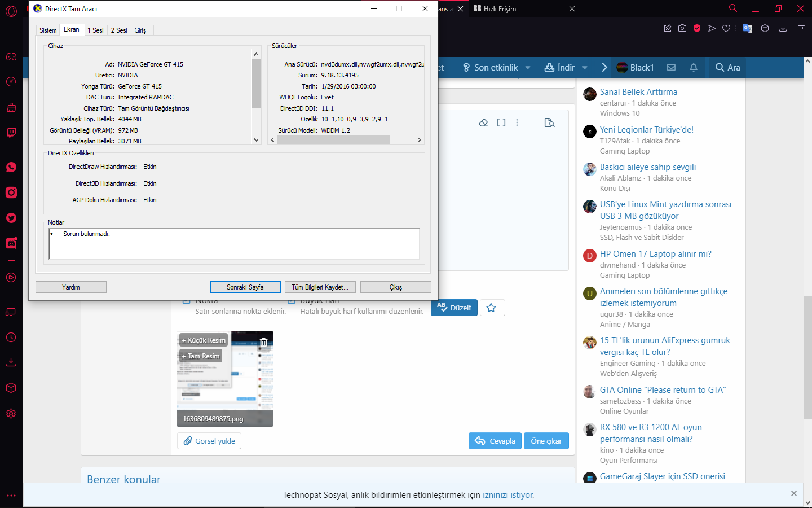Screen dimensions: 812x508
Task: Open Sanal Bellek Arttırma thread link
Action: click(x=638, y=92)
